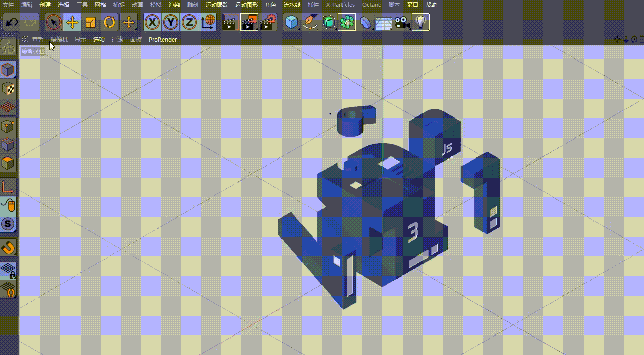Open viewport ProRender menu

click(x=163, y=40)
